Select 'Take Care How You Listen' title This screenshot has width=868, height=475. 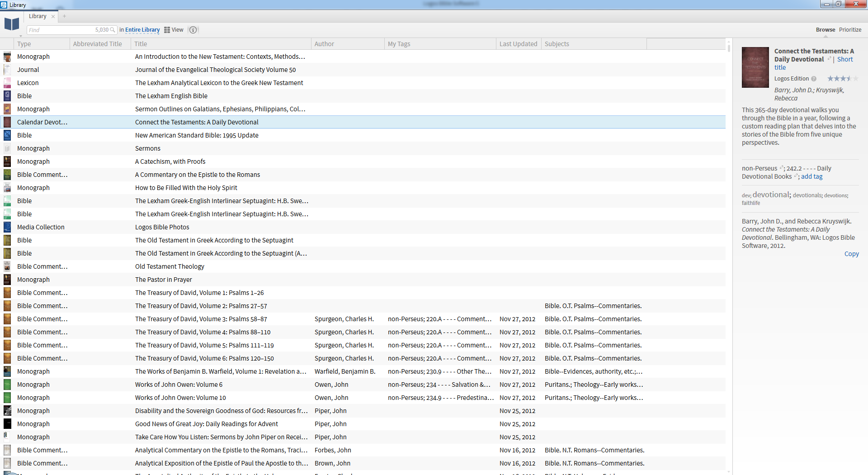[222, 437]
